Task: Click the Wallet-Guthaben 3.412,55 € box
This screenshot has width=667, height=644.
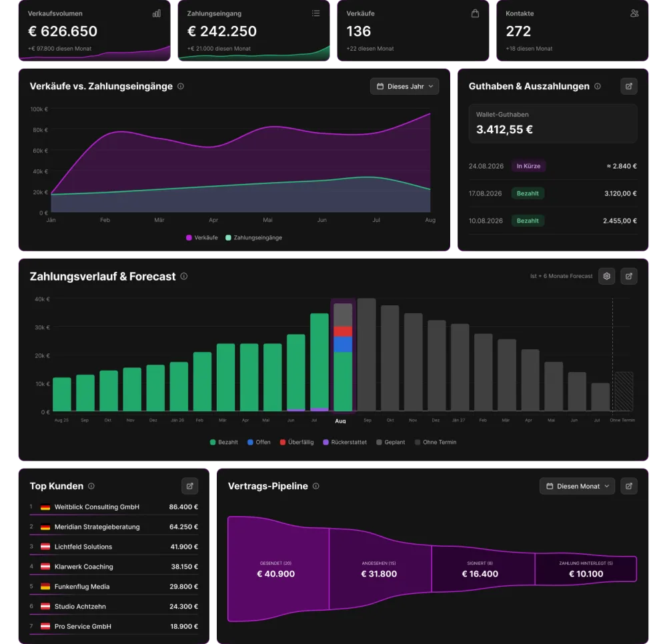Action: [552, 124]
